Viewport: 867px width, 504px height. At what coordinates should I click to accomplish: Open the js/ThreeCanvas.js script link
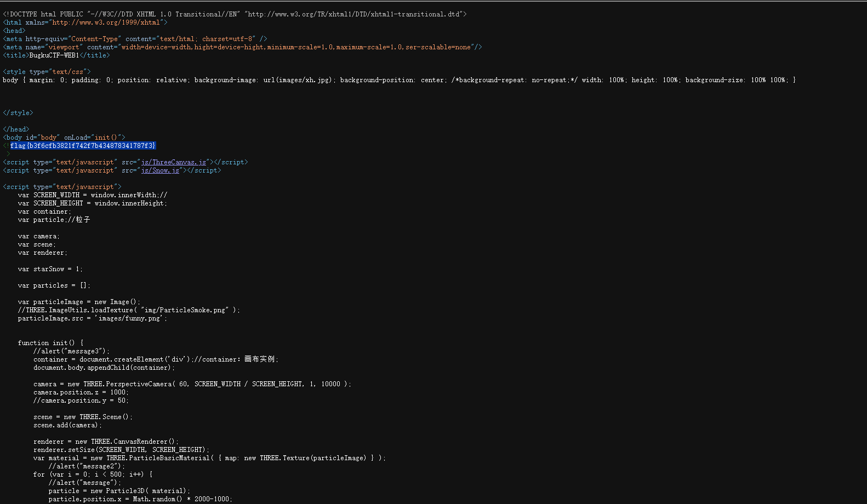174,162
